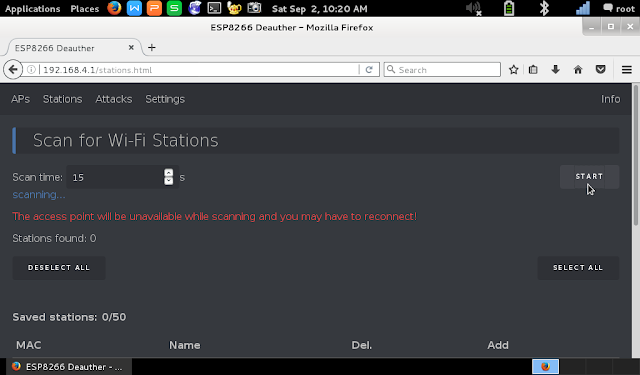Click the workspace switcher Firefox cell
640x375 pixels.
click(x=545, y=366)
